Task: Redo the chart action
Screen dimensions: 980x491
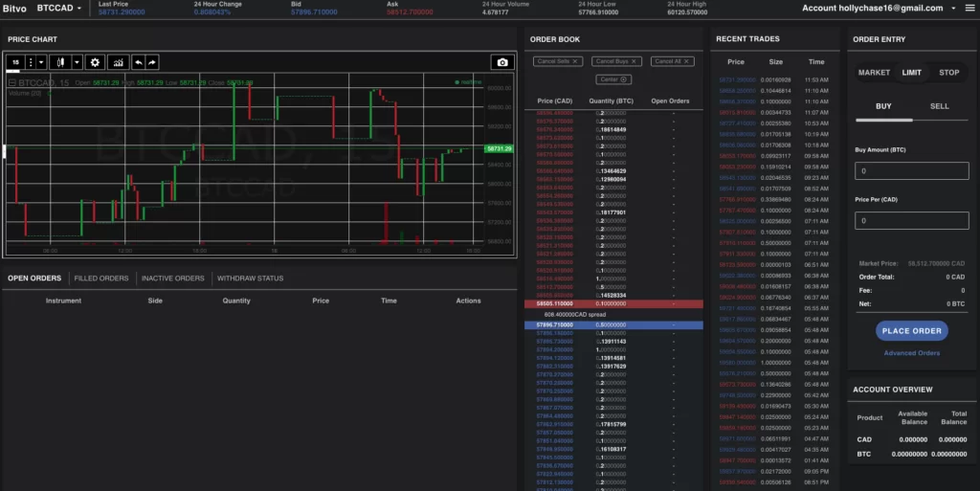Action: (x=152, y=62)
